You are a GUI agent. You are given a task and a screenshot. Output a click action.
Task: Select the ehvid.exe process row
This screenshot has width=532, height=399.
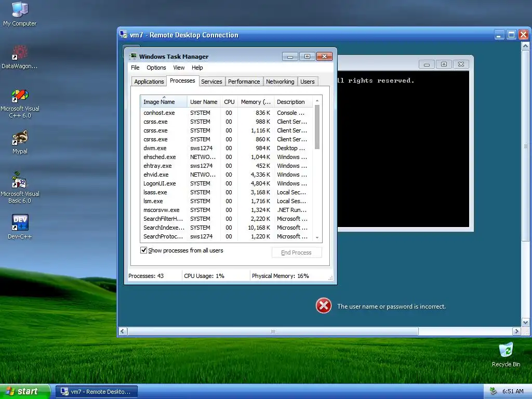point(227,175)
